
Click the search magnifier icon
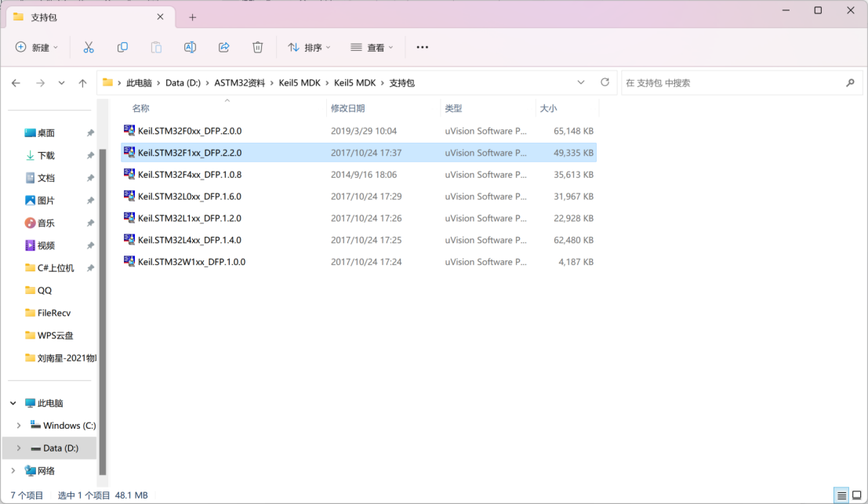click(x=850, y=83)
